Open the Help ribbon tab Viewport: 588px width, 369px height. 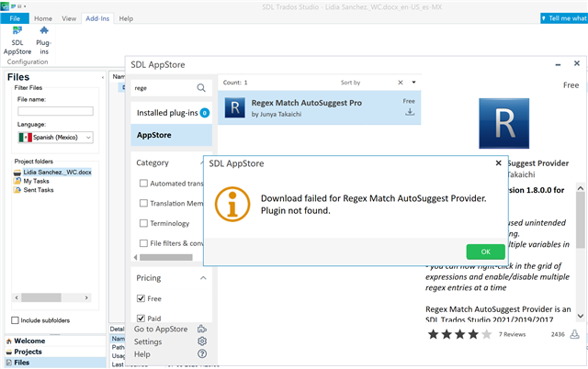pos(126,18)
